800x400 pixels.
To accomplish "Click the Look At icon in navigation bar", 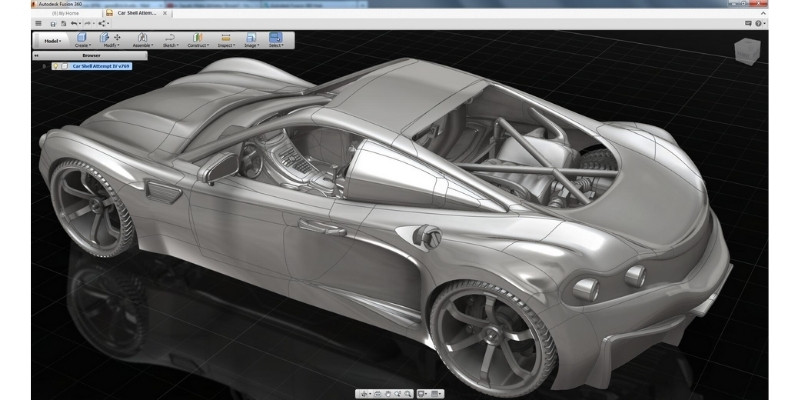I will [378, 394].
